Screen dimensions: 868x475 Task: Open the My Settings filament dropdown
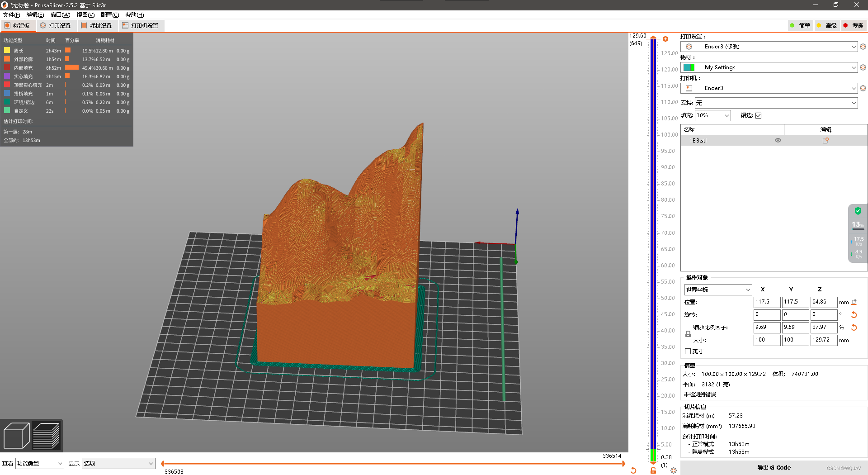(769, 67)
